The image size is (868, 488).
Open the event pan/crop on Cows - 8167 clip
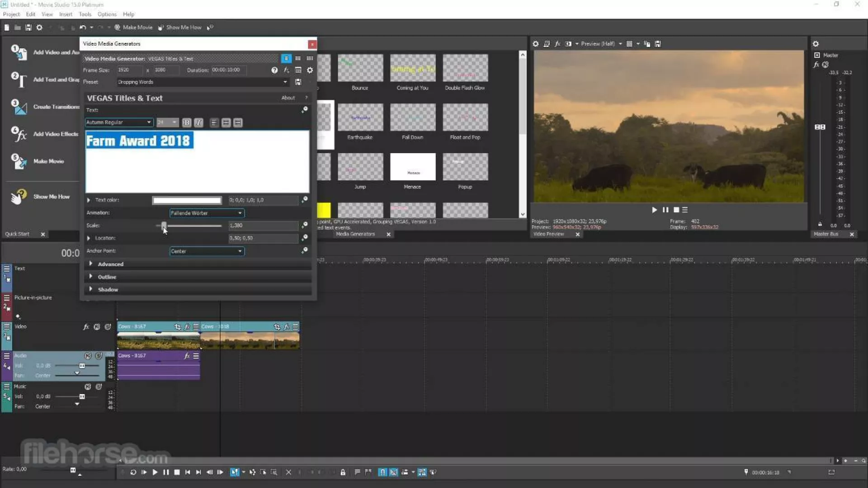tap(177, 327)
